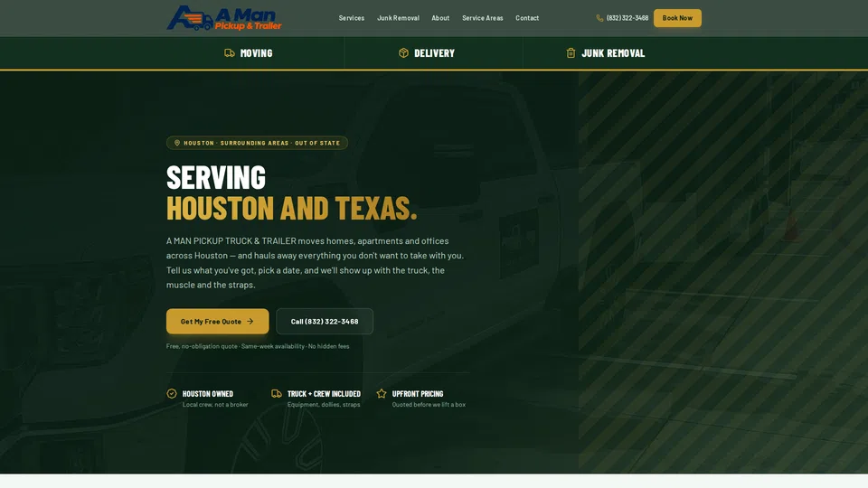The width and height of the screenshot is (868, 488).
Task: Click Call (832) 322-3468 button
Action: click(x=325, y=322)
